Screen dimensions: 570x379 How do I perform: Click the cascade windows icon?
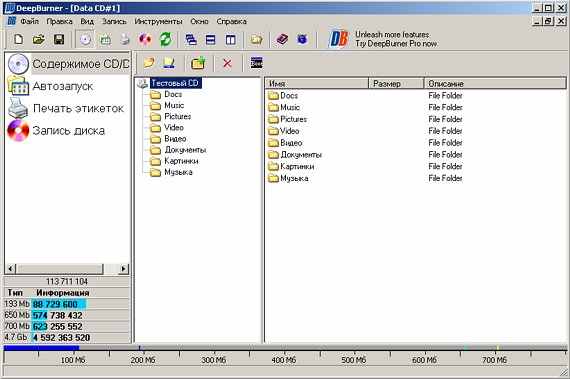[x=191, y=40]
